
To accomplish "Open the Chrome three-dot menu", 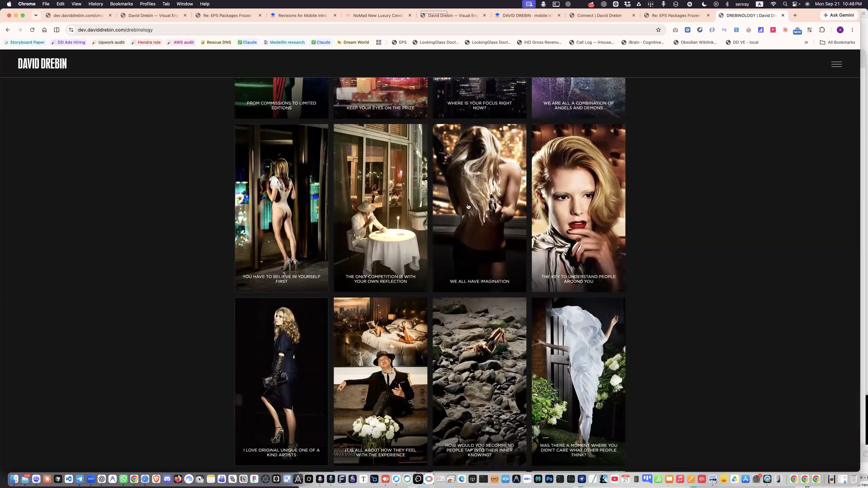I will [x=852, y=30].
